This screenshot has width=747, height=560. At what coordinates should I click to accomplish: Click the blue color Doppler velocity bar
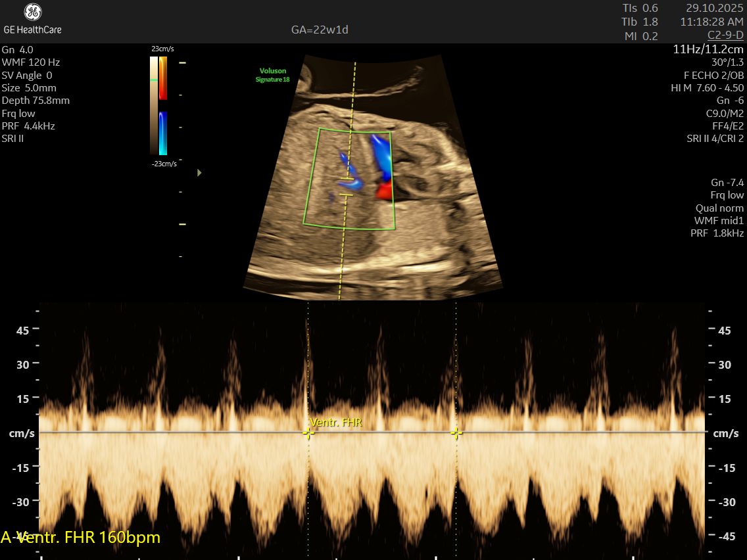click(162, 133)
